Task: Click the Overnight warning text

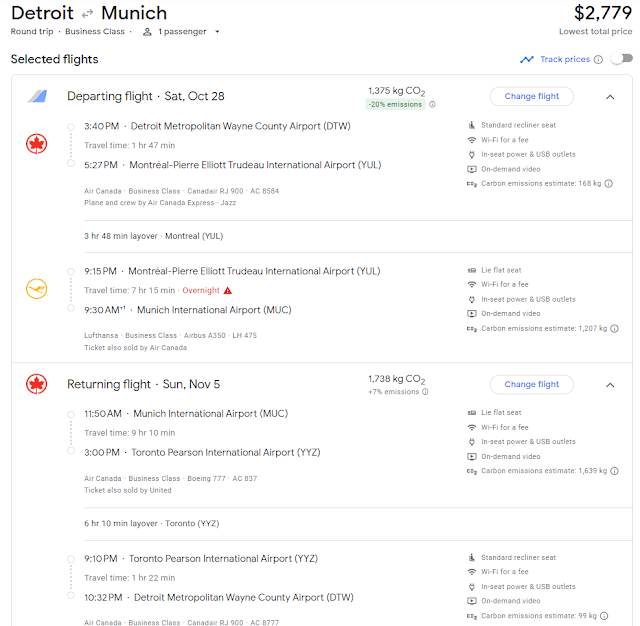Action: pyautogui.click(x=201, y=291)
